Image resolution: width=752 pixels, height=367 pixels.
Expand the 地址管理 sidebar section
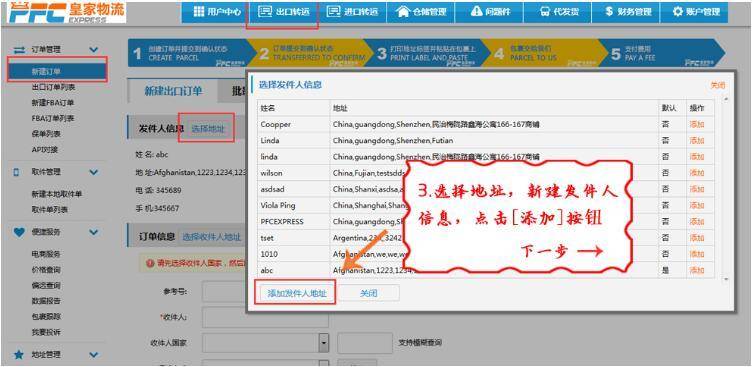[94, 355]
